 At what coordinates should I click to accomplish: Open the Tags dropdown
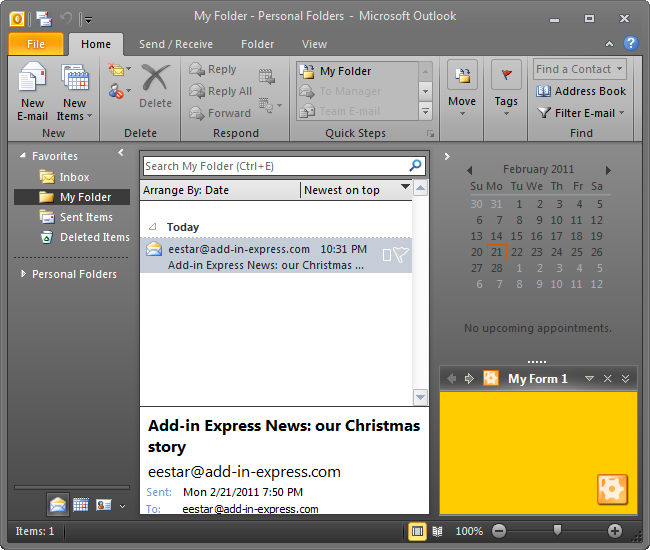[506, 89]
